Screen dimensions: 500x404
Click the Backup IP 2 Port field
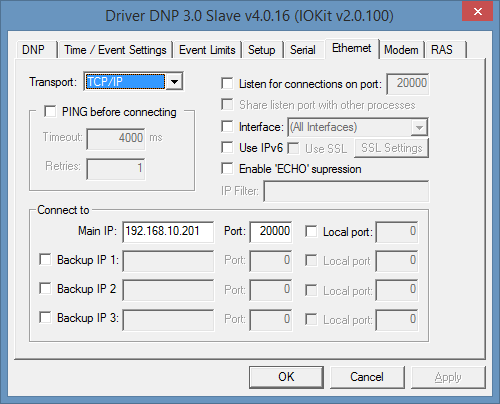pos(271,290)
